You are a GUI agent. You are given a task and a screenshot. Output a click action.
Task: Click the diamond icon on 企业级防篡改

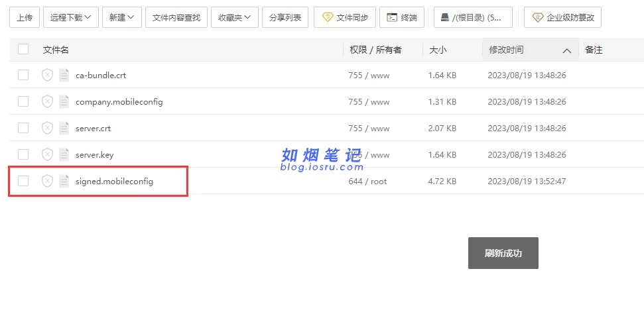pyautogui.click(x=538, y=17)
